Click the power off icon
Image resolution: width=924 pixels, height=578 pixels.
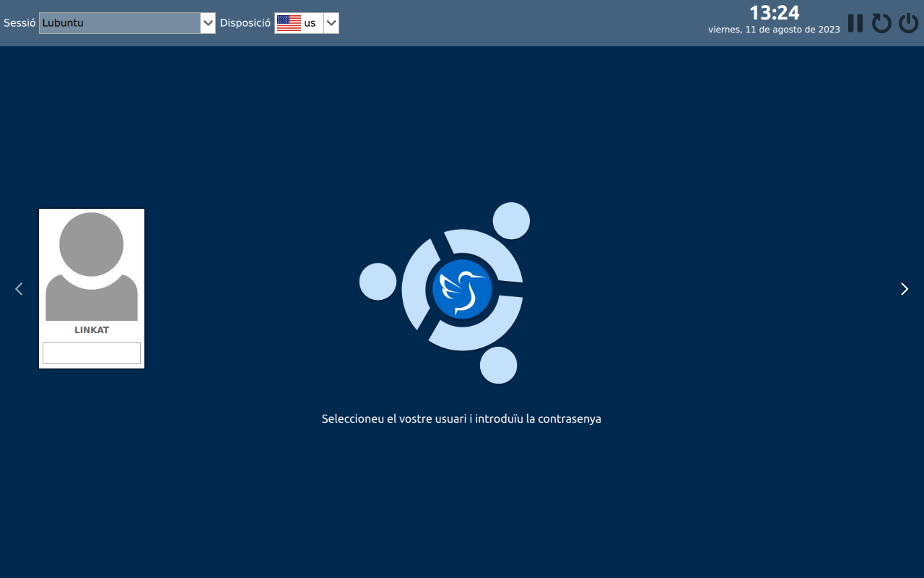coord(908,23)
